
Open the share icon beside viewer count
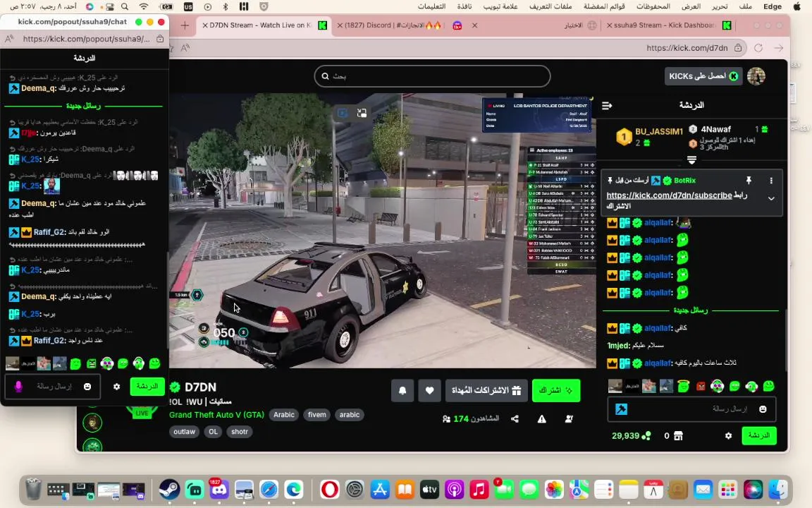(515, 419)
